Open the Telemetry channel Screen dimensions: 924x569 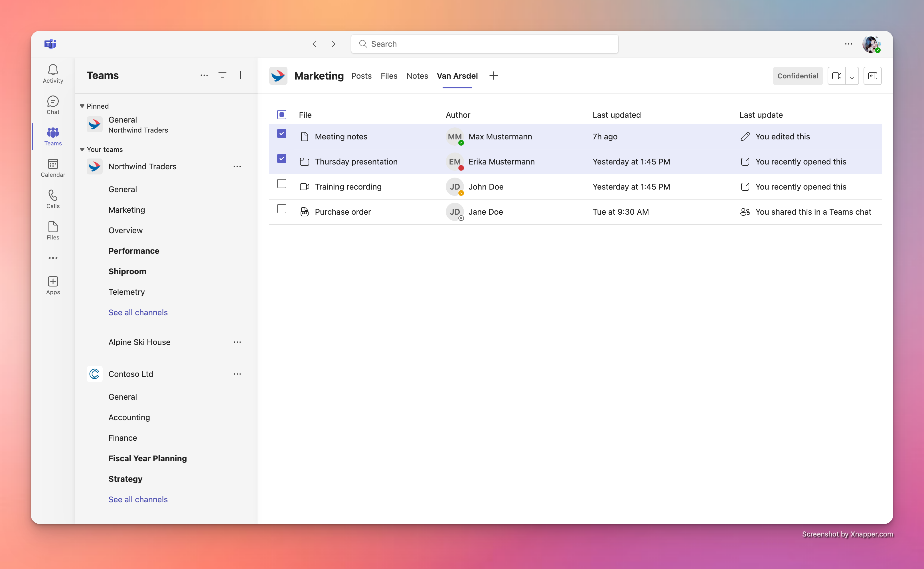(x=126, y=292)
